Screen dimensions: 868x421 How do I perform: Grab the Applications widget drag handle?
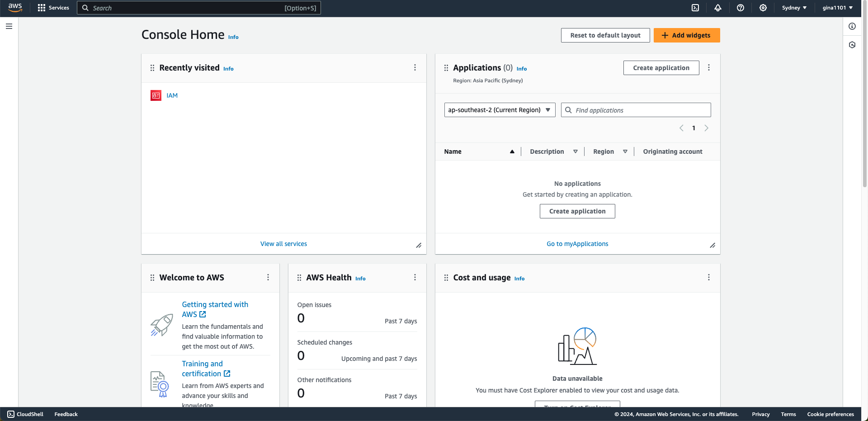446,68
